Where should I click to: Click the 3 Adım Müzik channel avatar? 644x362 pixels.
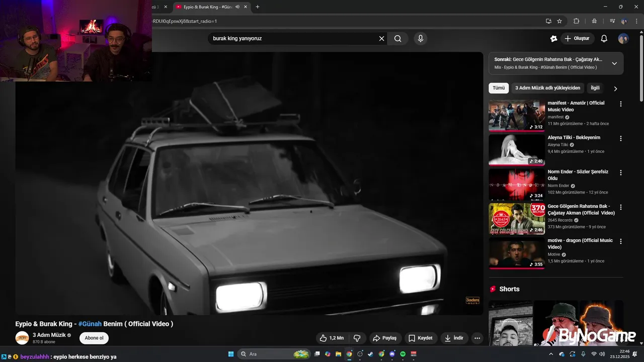point(22,338)
